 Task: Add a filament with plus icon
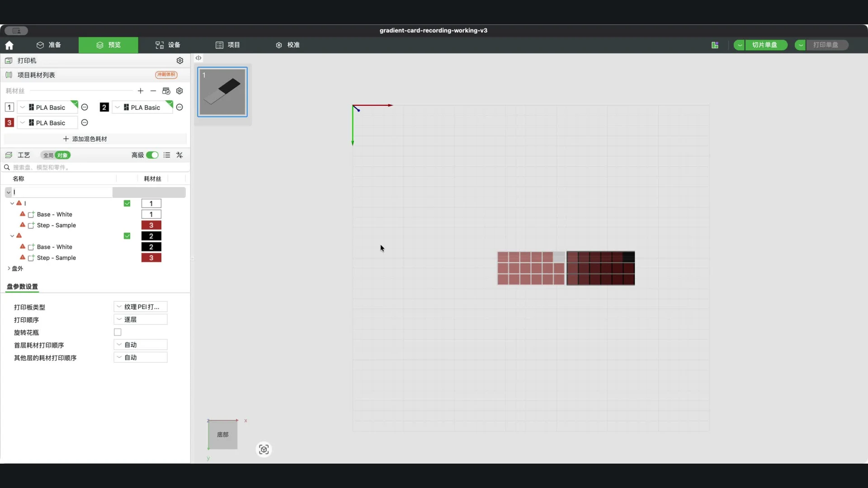pos(141,91)
